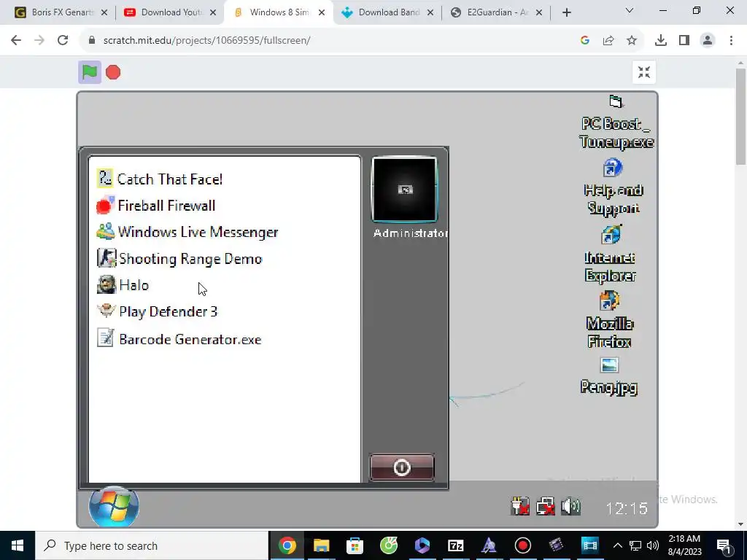Select the Play Defender 3 label

pos(169,312)
